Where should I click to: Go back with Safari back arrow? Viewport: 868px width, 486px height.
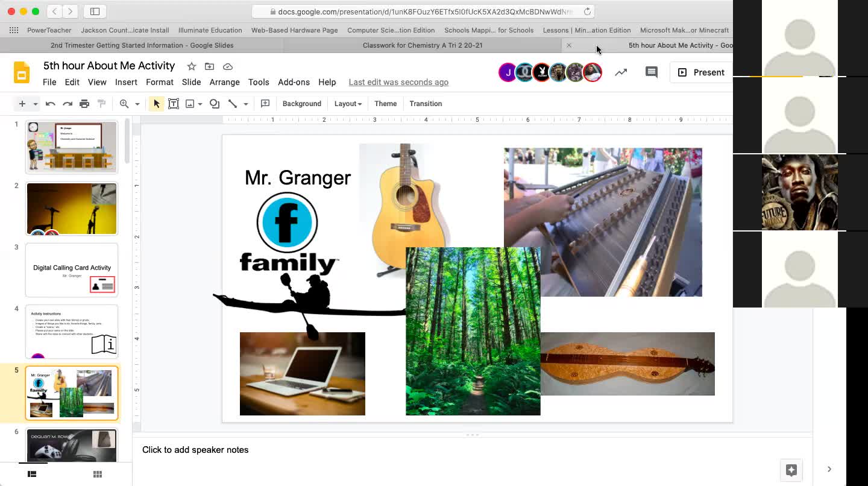(54, 11)
